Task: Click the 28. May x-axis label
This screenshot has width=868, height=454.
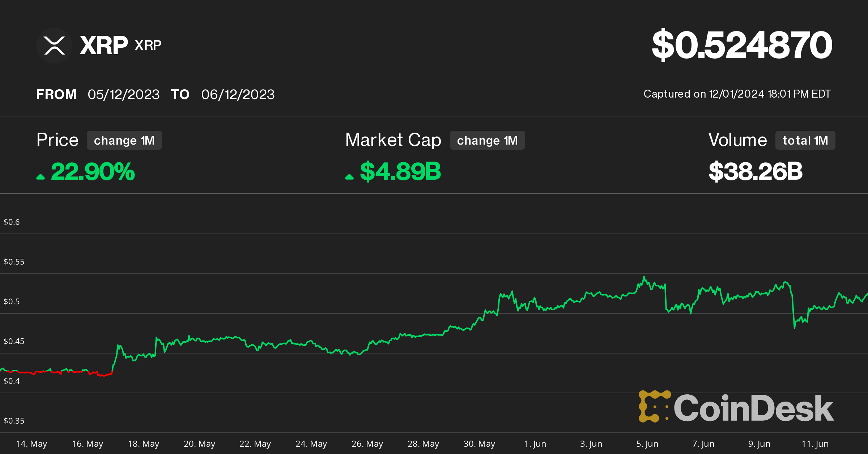Action: (424, 444)
